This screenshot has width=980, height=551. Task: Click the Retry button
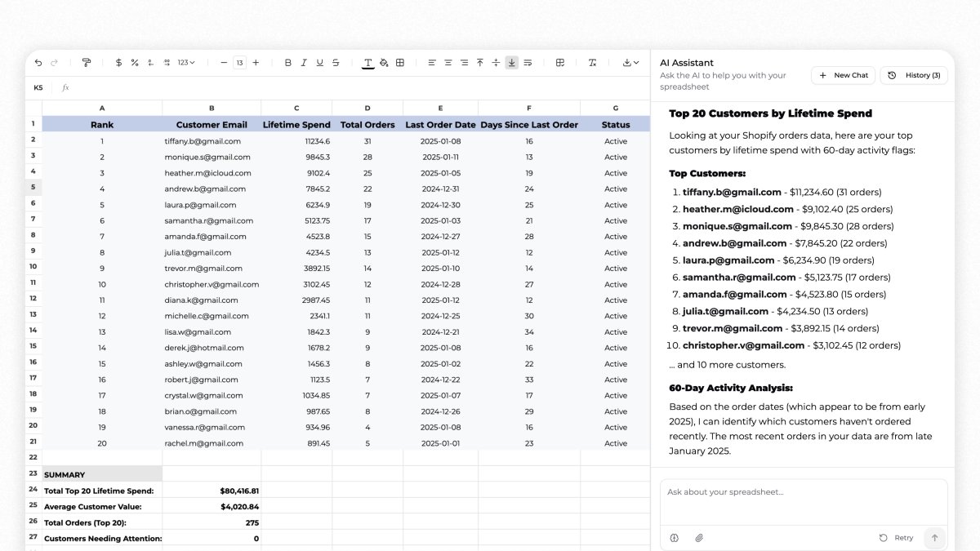pos(896,538)
